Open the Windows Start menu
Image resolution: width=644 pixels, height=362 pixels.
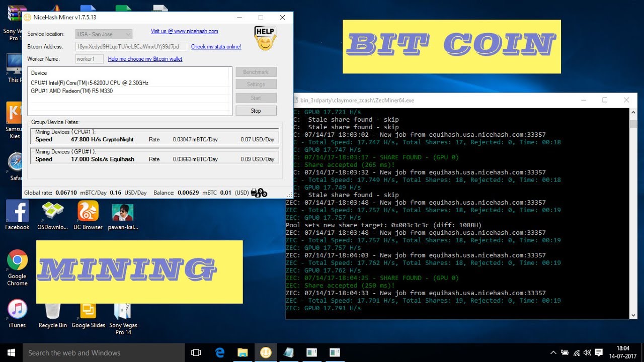11,352
